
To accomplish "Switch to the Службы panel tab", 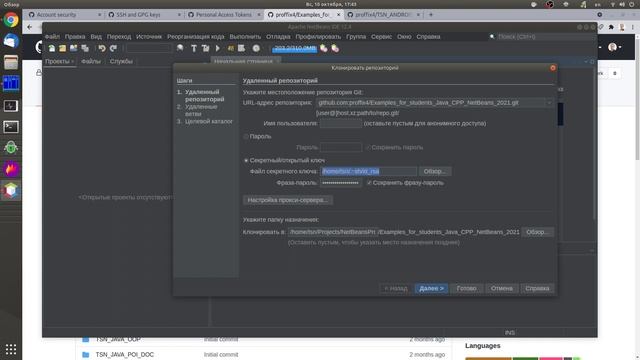I will pyautogui.click(x=121, y=61).
